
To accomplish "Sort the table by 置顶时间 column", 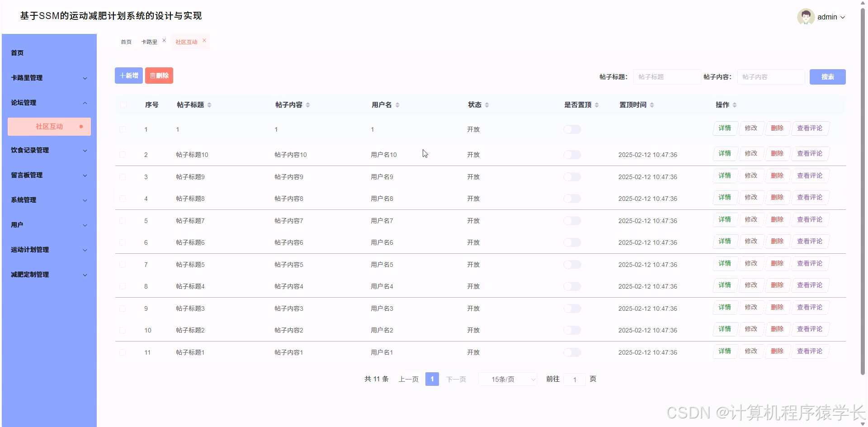I will click(652, 104).
